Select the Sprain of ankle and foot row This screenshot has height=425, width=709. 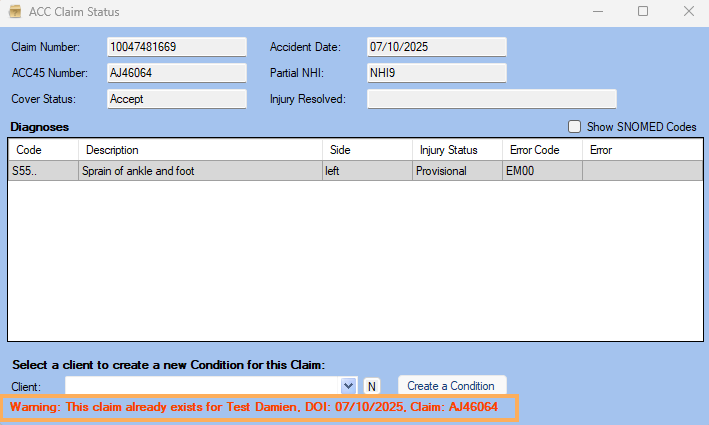tap(200, 171)
